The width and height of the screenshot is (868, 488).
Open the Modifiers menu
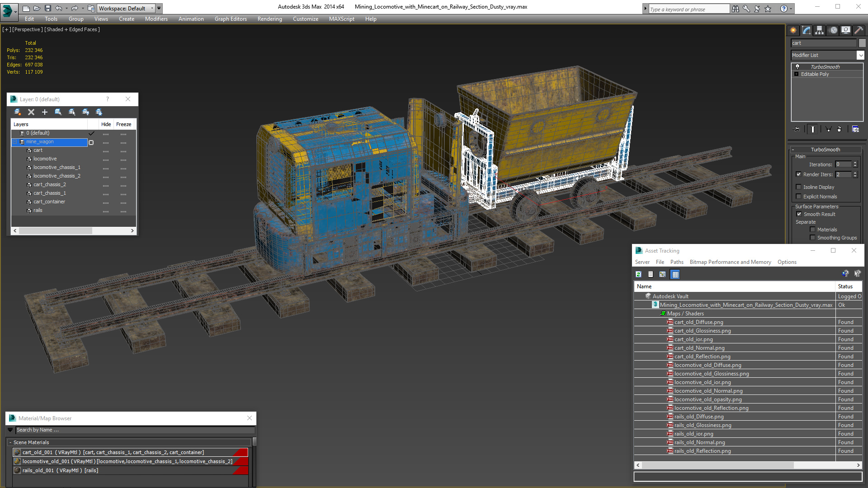(x=156, y=19)
